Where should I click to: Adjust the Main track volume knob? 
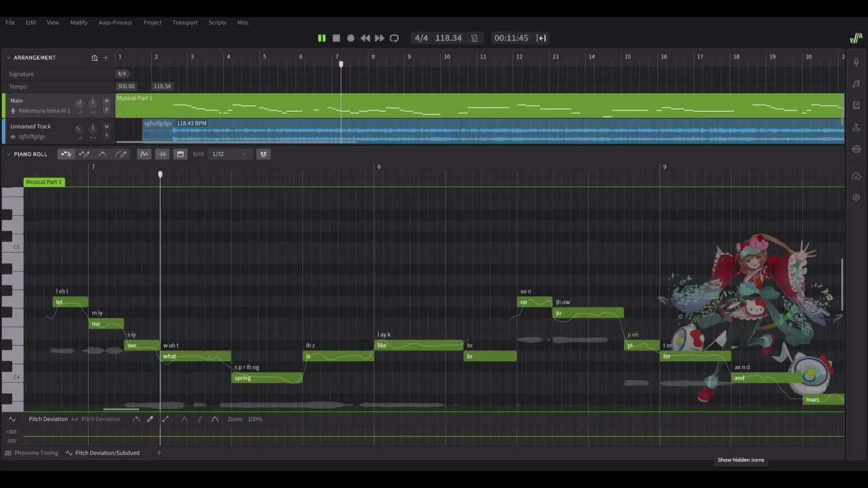coord(79,102)
